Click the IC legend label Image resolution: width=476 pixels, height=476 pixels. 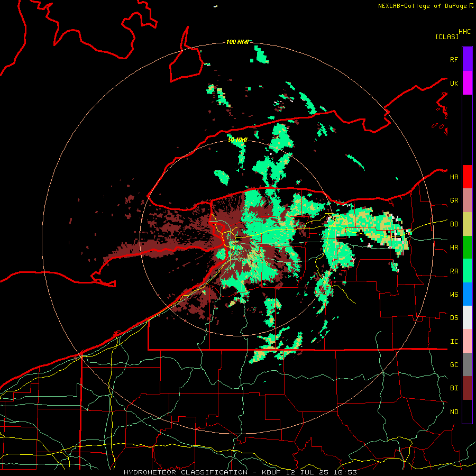(454, 342)
